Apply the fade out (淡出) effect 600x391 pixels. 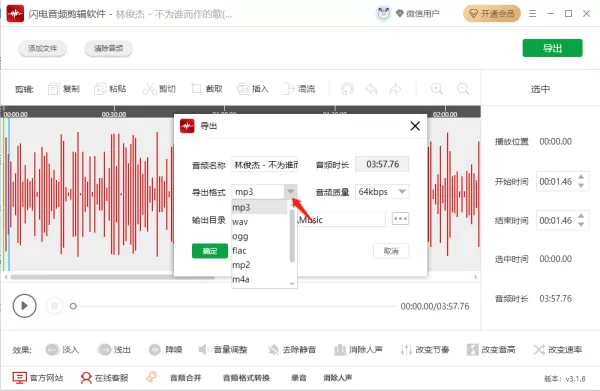point(114,350)
